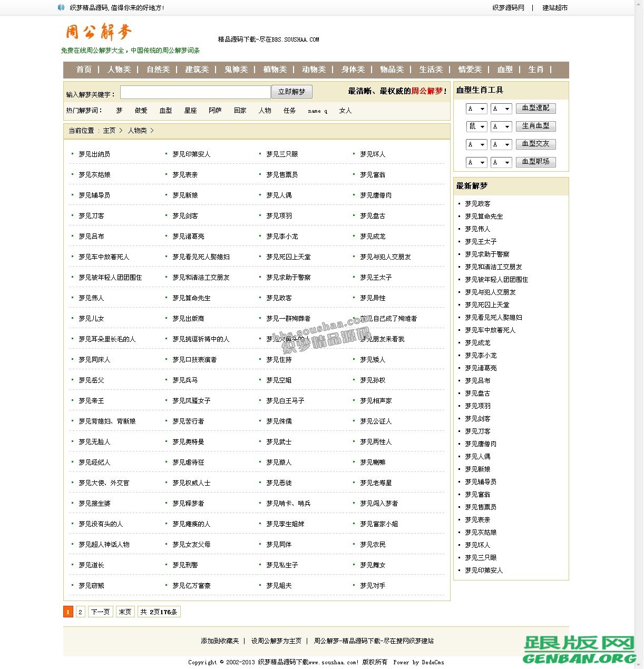The image size is (644, 669).
Task: Click 梦见政客 in 最新解梦 sidebar
Action: click(x=479, y=203)
